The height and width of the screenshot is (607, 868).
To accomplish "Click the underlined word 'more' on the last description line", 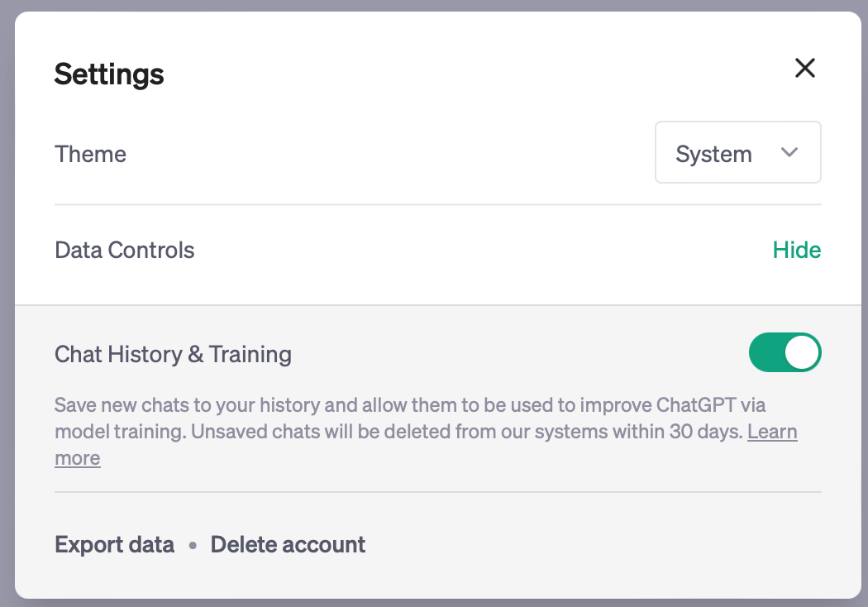I will [x=78, y=459].
